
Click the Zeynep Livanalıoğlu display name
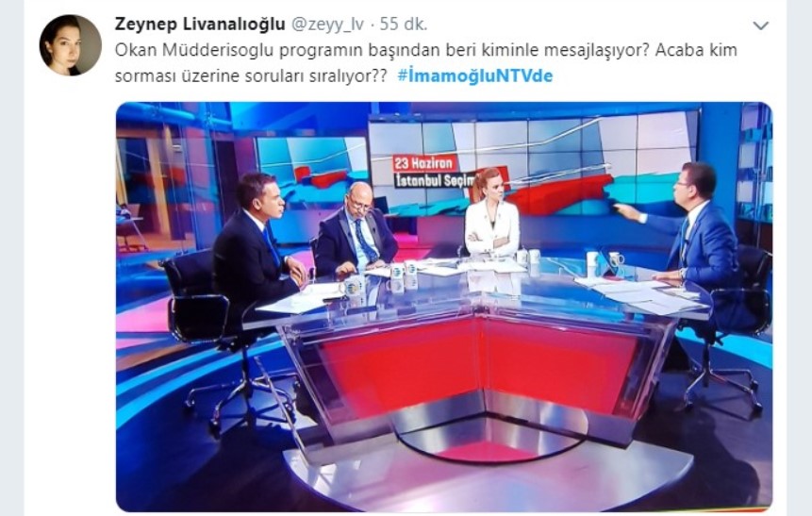point(200,24)
